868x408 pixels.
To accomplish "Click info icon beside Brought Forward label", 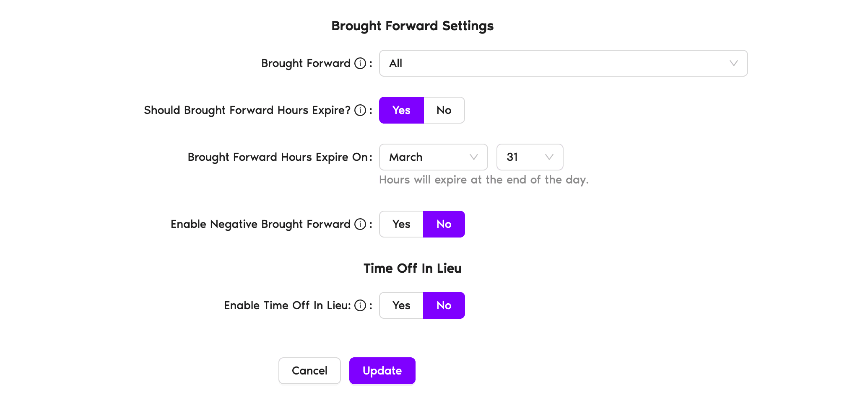I will (360, 63).
